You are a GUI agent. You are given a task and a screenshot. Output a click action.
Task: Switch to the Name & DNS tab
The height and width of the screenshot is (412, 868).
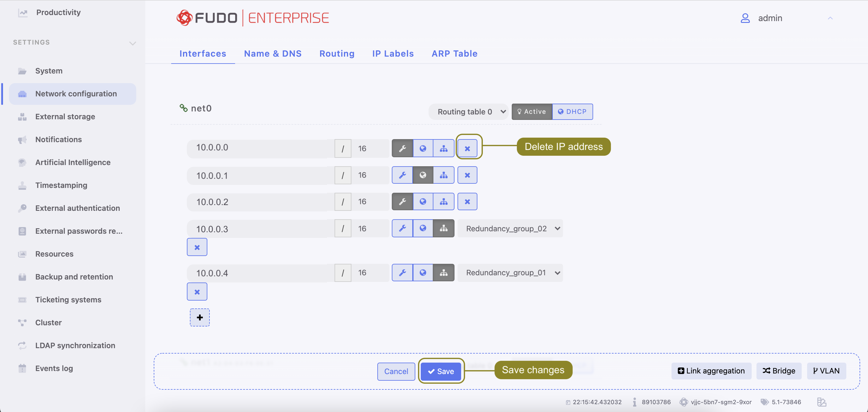pos(273,54)
